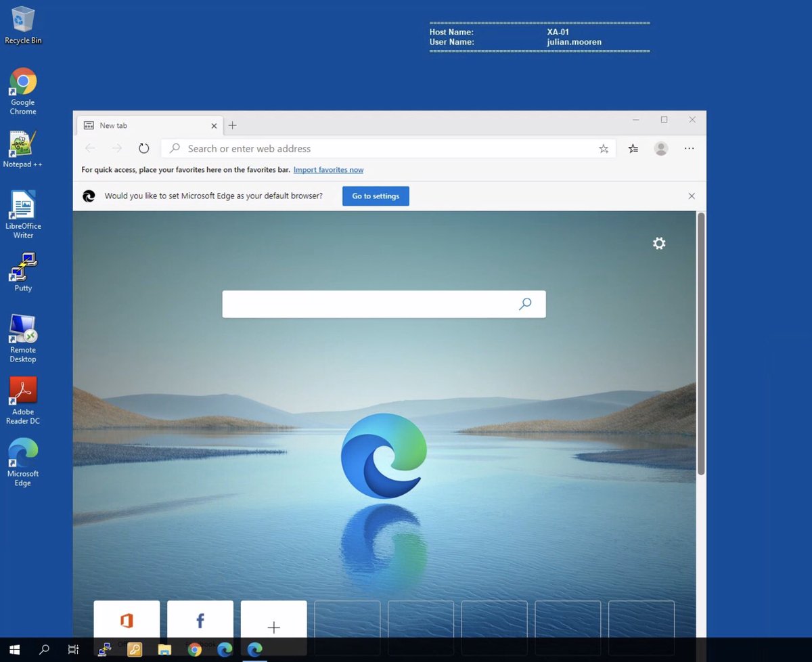Viewport: 812px width, 662px height.
Task: Open File Explorer from the taskbar
Action: coord(164,650)
